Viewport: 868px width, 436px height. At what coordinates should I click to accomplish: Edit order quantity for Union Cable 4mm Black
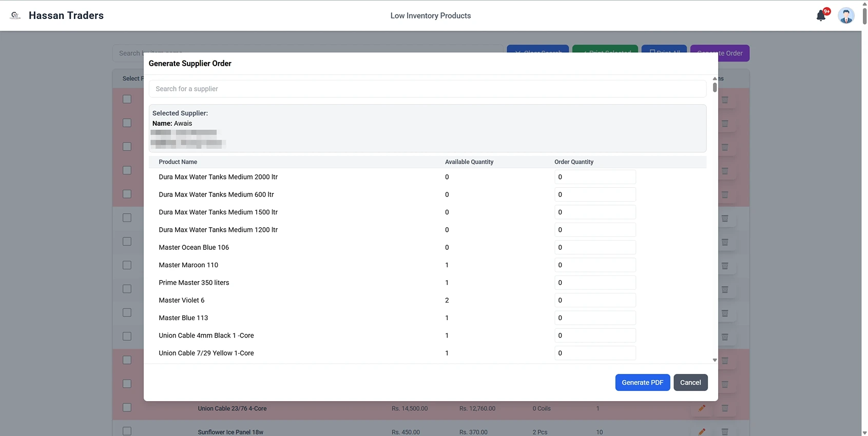(595, 335)
